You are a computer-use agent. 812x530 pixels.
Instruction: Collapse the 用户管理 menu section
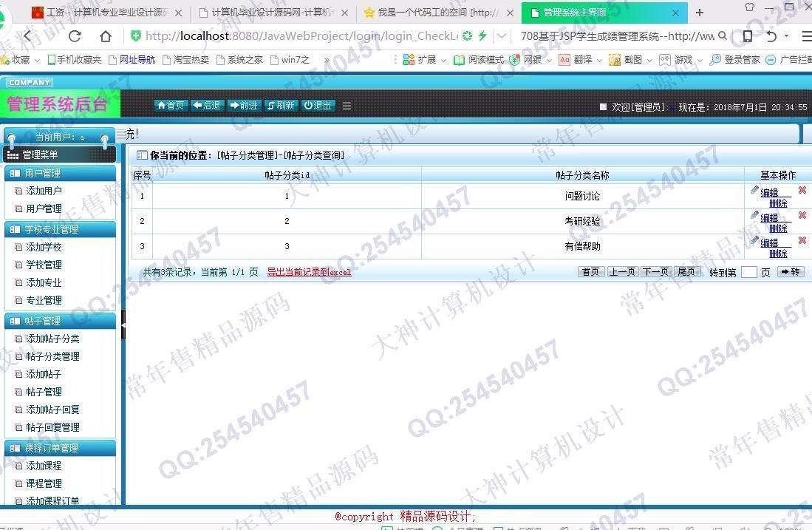[x=60, y=173]
